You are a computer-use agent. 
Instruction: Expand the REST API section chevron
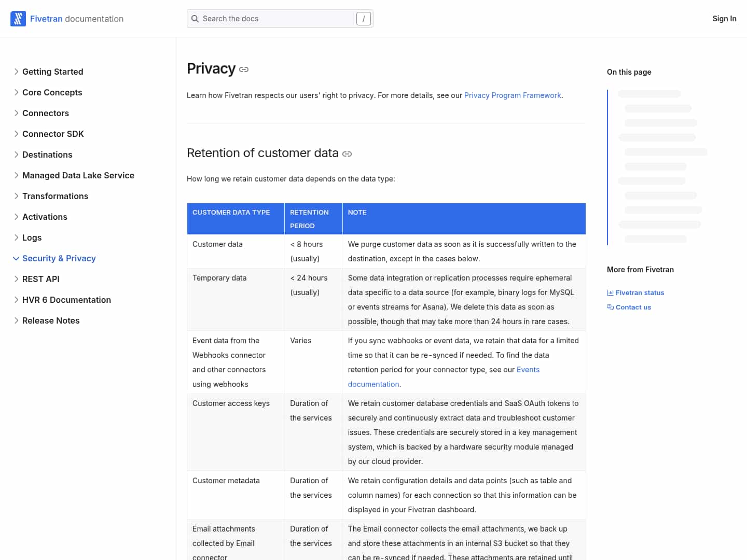(x=16, y=279)
